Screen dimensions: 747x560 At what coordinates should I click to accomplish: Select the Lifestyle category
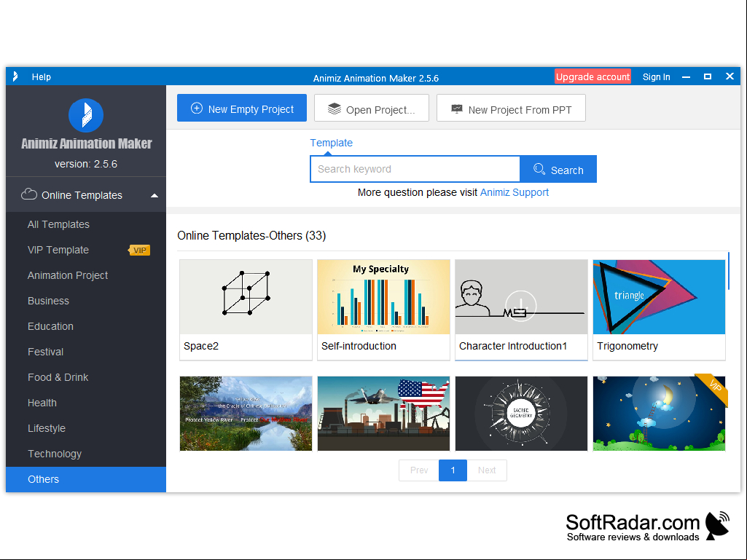click(x=86, y=428)
